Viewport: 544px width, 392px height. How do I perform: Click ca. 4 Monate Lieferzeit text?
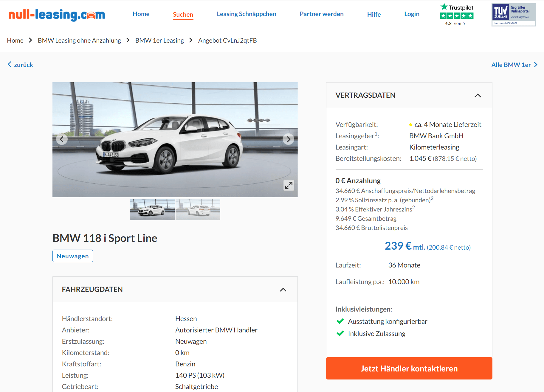coord(448,125)
